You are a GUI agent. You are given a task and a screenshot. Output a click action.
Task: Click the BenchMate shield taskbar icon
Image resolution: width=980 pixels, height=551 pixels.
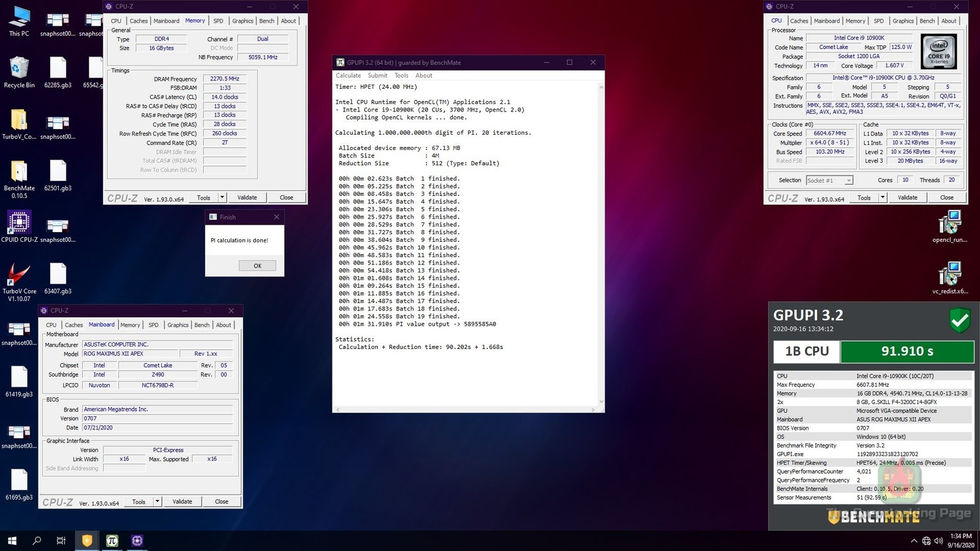[87, 541]
